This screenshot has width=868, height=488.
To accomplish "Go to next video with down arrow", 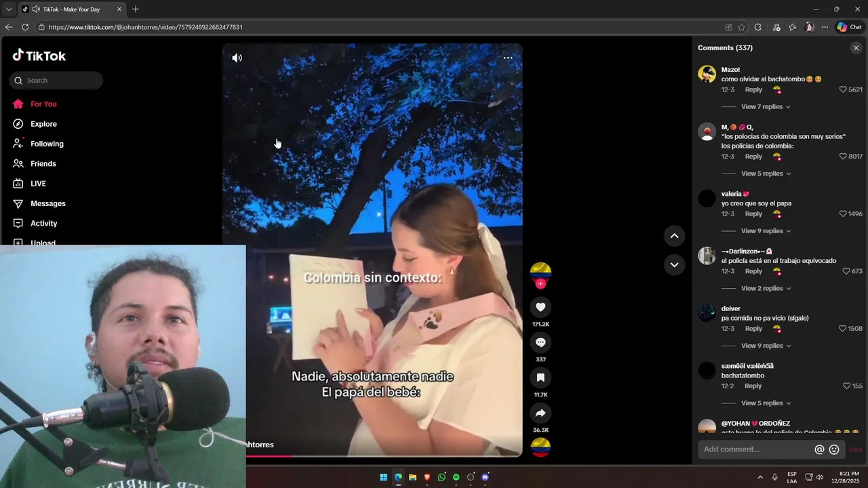I will point(674,264).
